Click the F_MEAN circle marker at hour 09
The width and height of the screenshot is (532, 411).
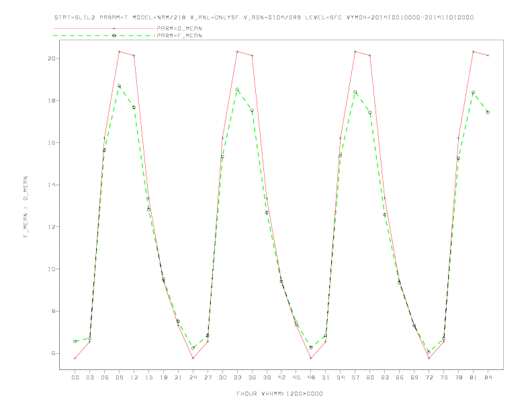(119, 86)
